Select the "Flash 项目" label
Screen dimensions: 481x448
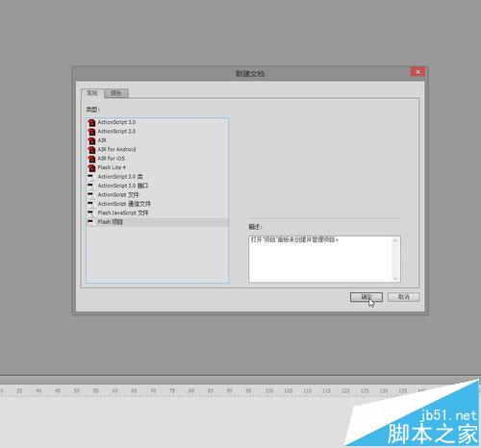[110, 222]
